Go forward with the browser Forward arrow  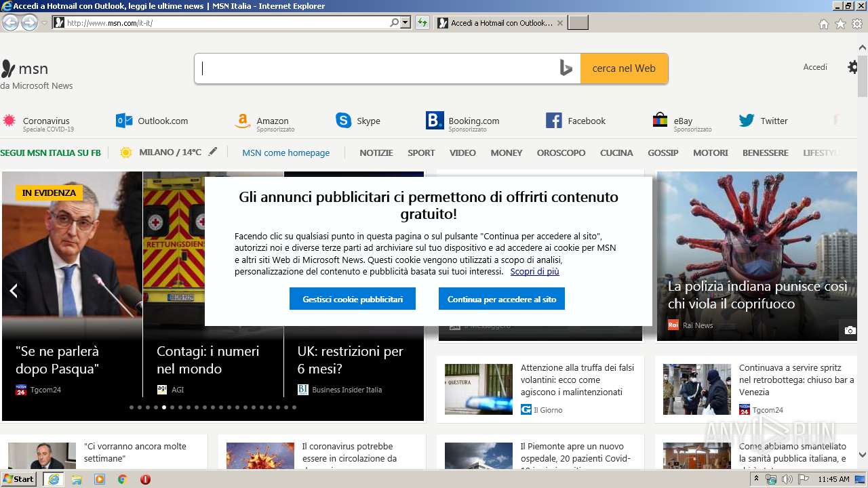(29, 22)
